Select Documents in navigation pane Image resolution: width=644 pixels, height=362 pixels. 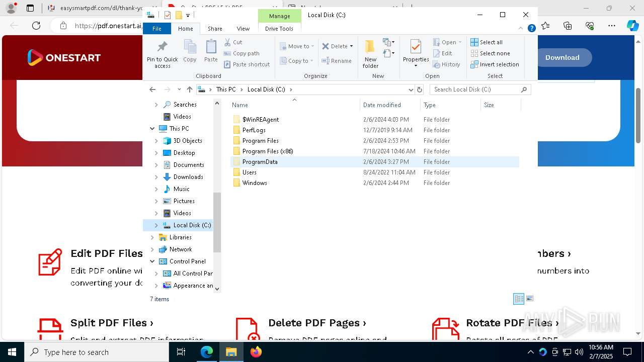coord(188,165)
